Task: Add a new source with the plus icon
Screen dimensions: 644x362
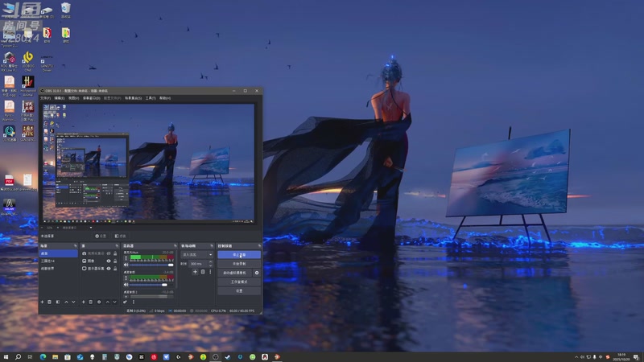Action: [84, 302]
